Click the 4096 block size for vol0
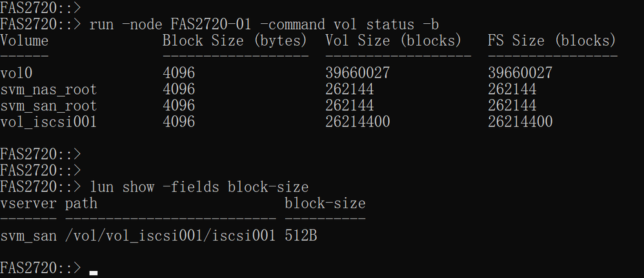This screenshot has width=644, height=278. 179,73
